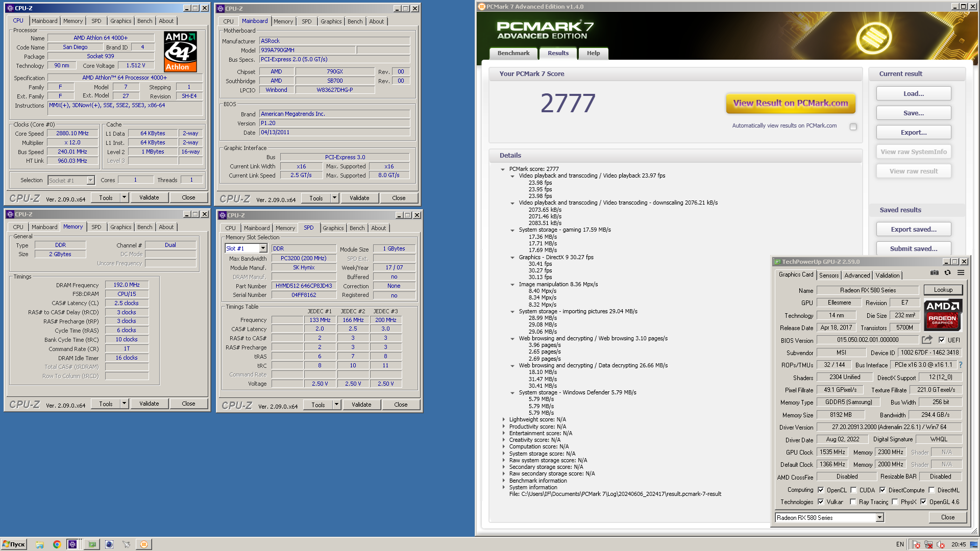Take a GPU-Z screenshot with the camera icon
980x551 pixels.
click(934, 273)
